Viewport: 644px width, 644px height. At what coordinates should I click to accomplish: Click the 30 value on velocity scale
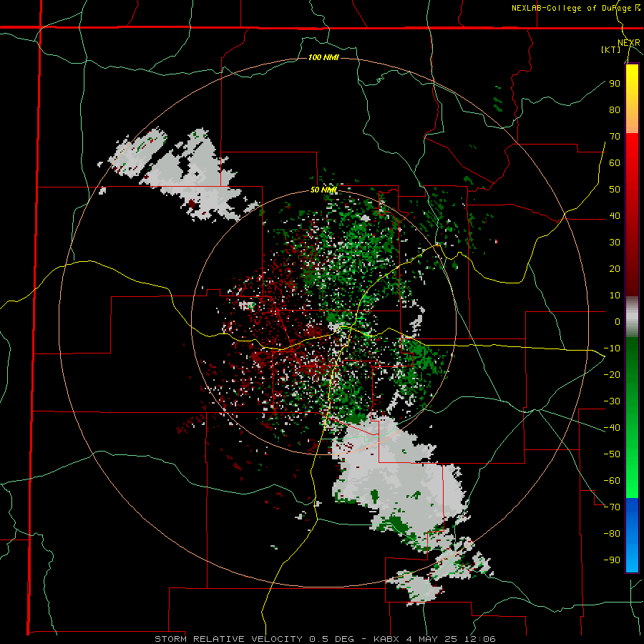(x=615, y=243)
